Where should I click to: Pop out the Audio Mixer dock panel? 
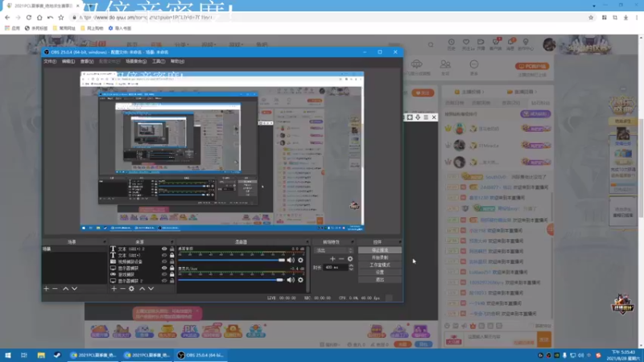[308, 242]
